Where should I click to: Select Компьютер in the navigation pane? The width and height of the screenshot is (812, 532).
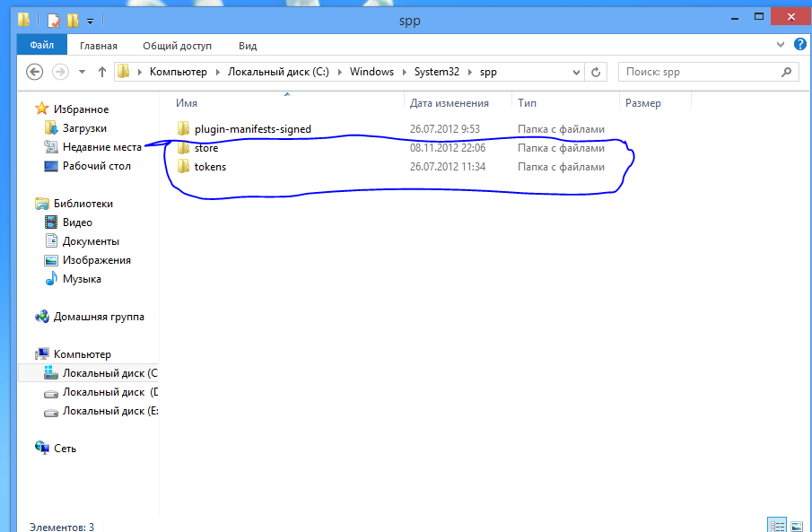pos(82,354)
